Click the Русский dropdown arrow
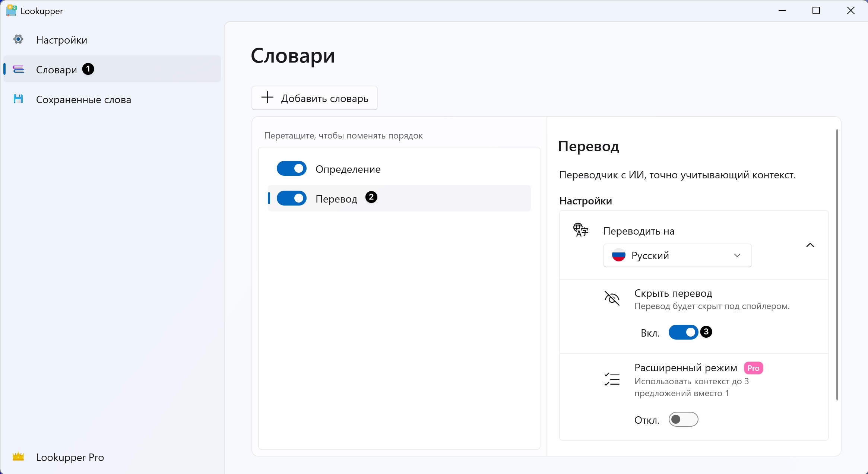The width and height of the screenshot is (868, 474). tap(737, 255)
